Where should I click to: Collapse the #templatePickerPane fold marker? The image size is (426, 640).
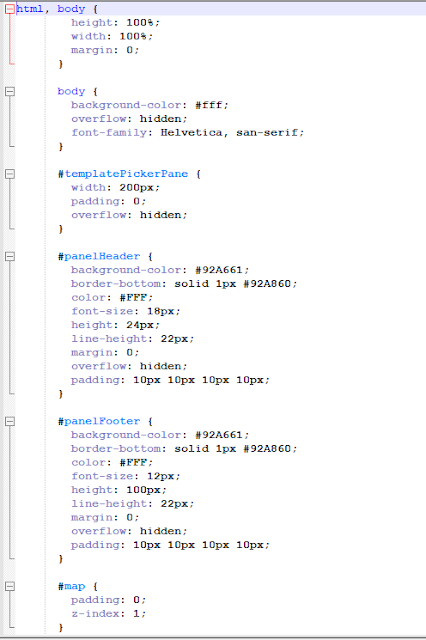point(10,174)
